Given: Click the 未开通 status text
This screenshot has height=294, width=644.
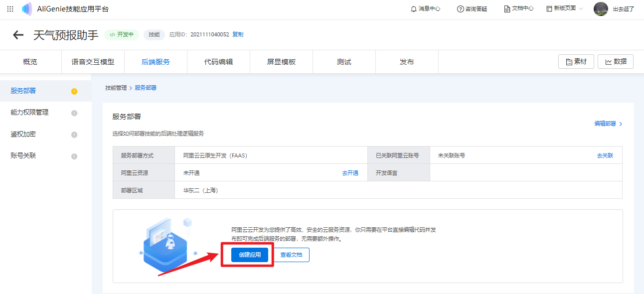Looking at the screenshot, I should [191, 173].
